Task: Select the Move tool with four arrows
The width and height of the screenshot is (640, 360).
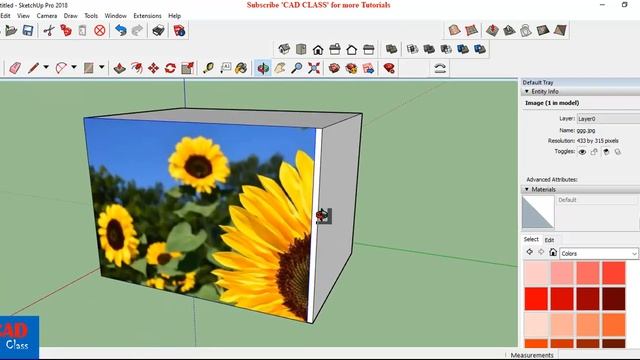Action: (x=153, y=68)
